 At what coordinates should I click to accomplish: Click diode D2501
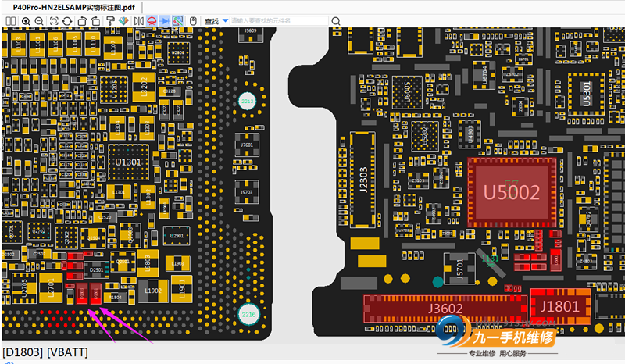(96, 270)
